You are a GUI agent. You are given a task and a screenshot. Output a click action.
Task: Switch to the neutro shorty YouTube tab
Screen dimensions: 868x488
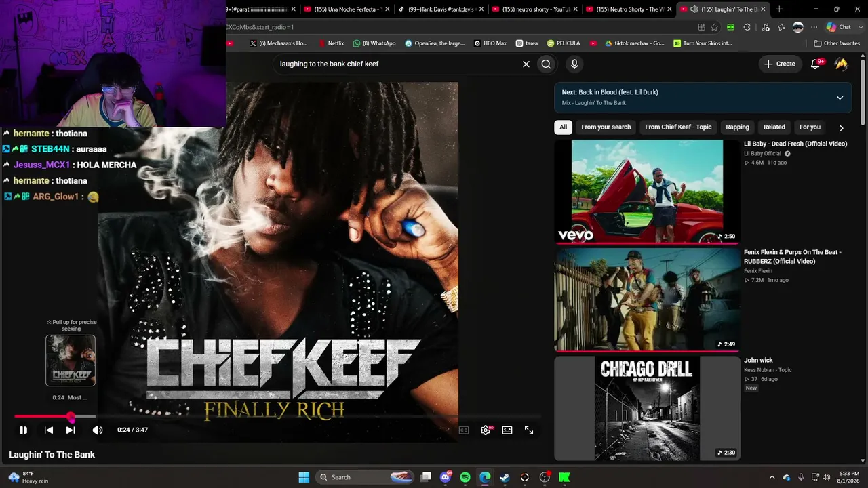(533, 9)
